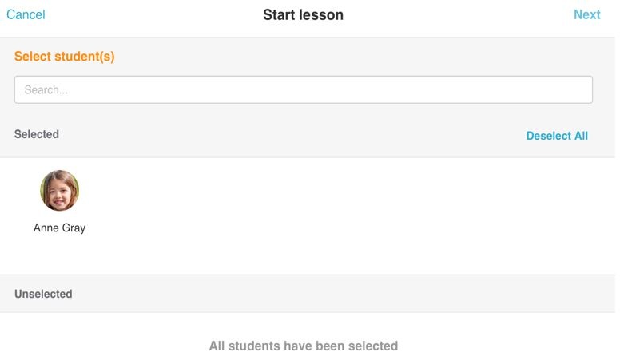Click the Anne Gray name label

(x=59, y=228)
